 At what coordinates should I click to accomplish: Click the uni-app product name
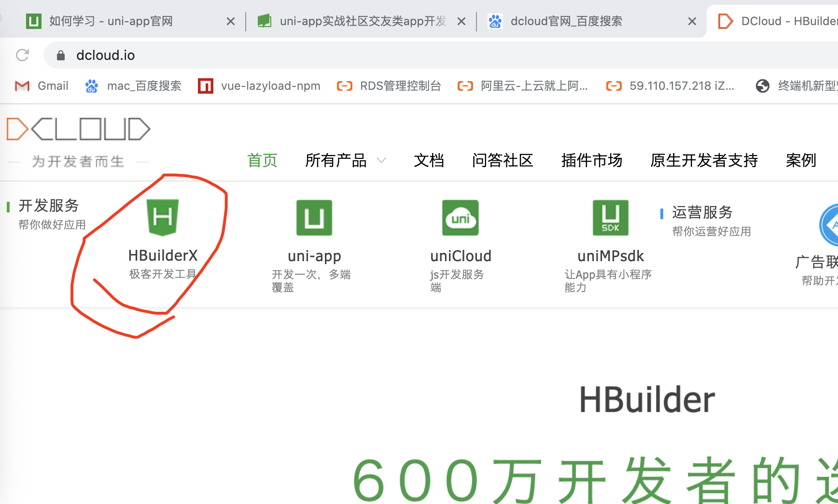[314, 256]
